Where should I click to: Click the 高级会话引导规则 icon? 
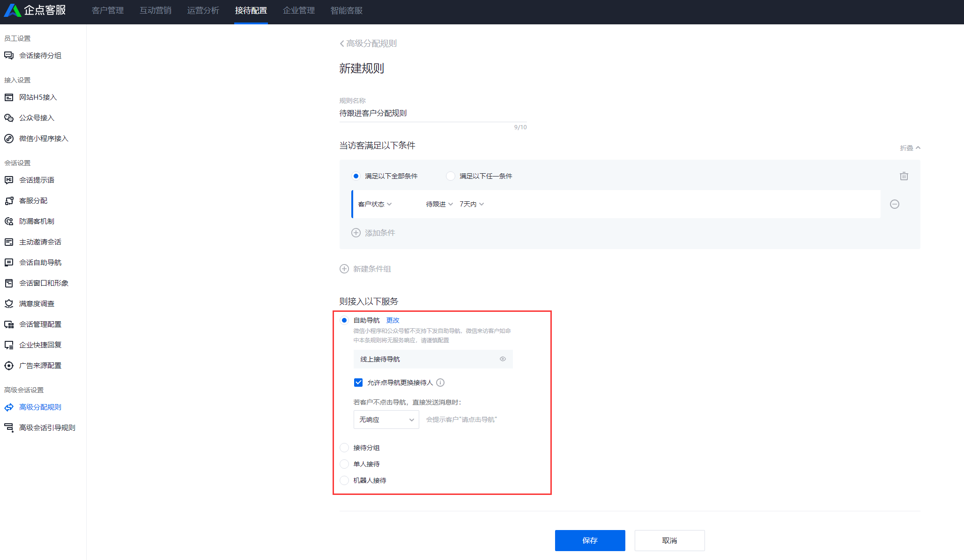coord(9,428)
